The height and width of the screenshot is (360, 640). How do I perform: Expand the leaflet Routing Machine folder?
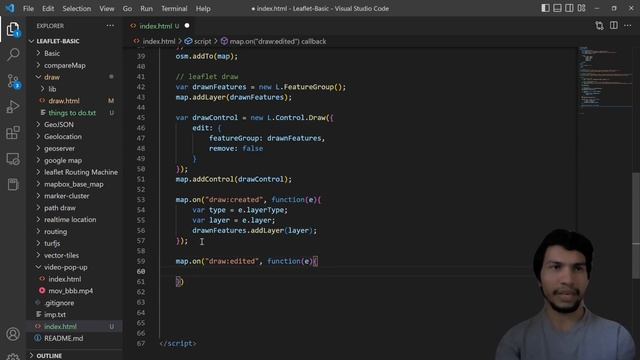tap(81, 172)
